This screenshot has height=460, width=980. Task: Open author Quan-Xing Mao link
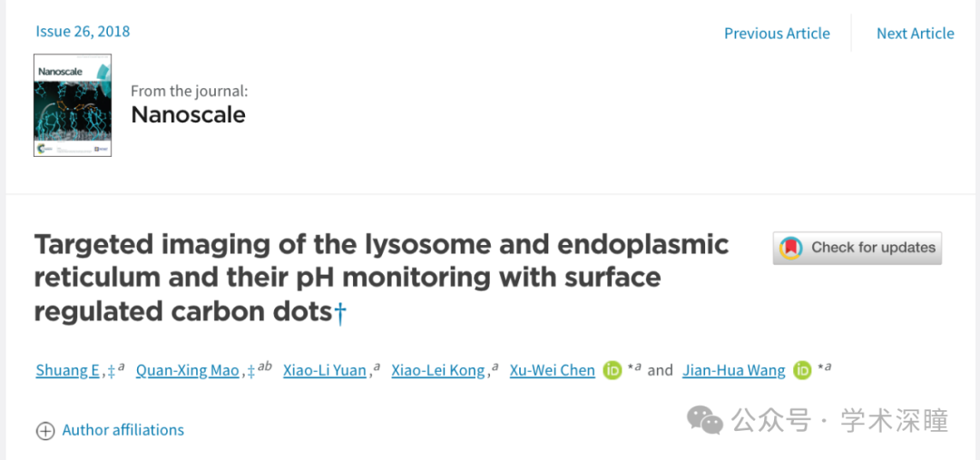pyautogui.click(x=188, y=370)
